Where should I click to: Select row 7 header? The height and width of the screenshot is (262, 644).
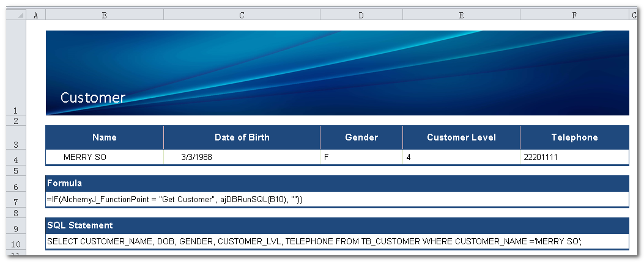15,201
